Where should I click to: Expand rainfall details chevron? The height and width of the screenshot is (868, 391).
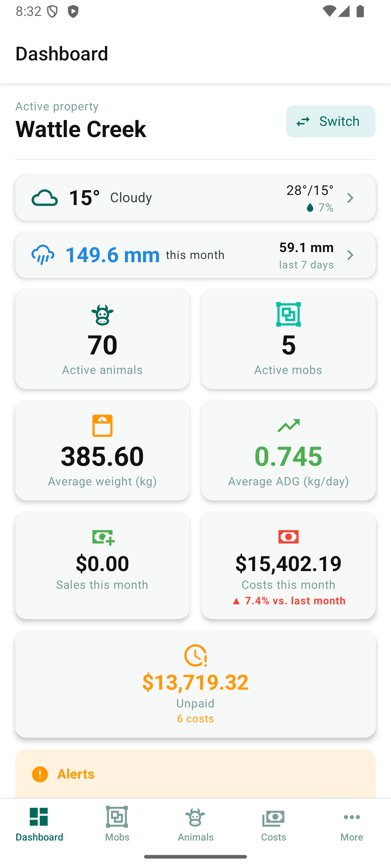[350, 255]
